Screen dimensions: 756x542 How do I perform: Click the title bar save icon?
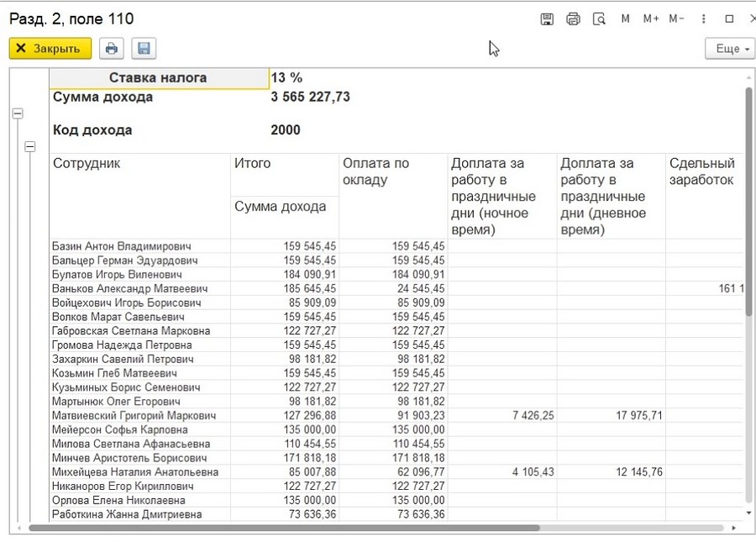[x=547, y=19]
